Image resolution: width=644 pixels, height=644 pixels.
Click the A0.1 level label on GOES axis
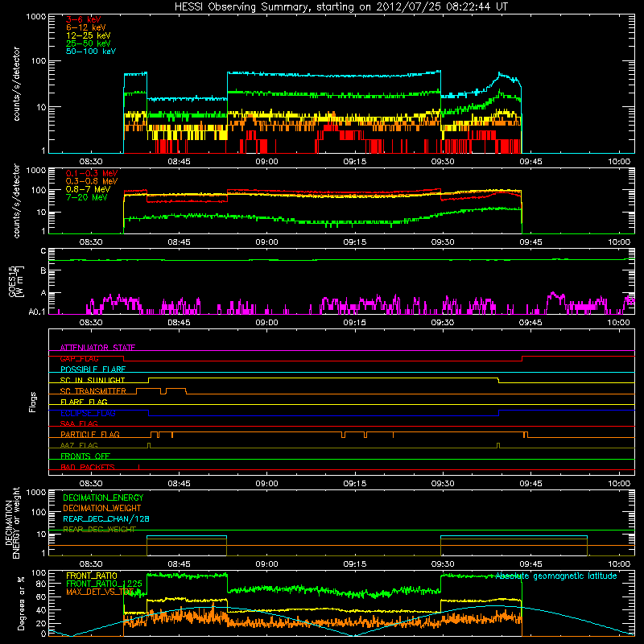coord(37,312)
